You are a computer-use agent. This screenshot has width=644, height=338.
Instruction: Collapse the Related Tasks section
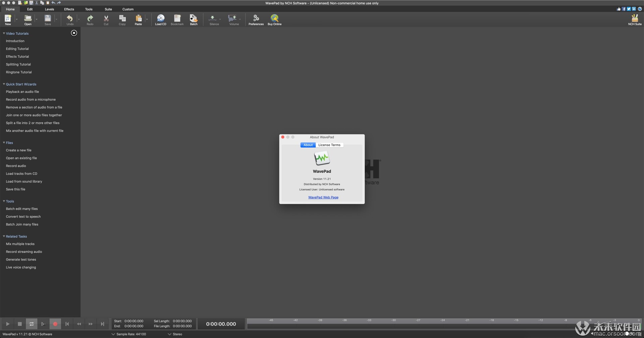click(x=4, y=236)
